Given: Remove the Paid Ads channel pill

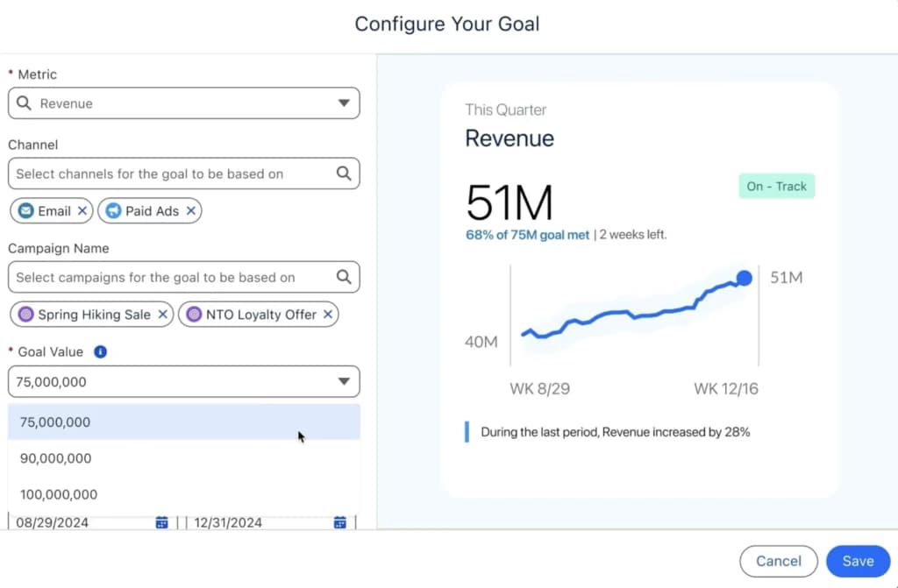Looking at the screenshot, I should tap(190, 210).
